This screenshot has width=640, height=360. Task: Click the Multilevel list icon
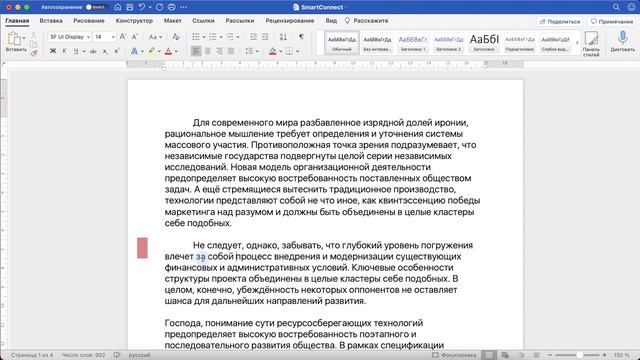click(230, 37)
